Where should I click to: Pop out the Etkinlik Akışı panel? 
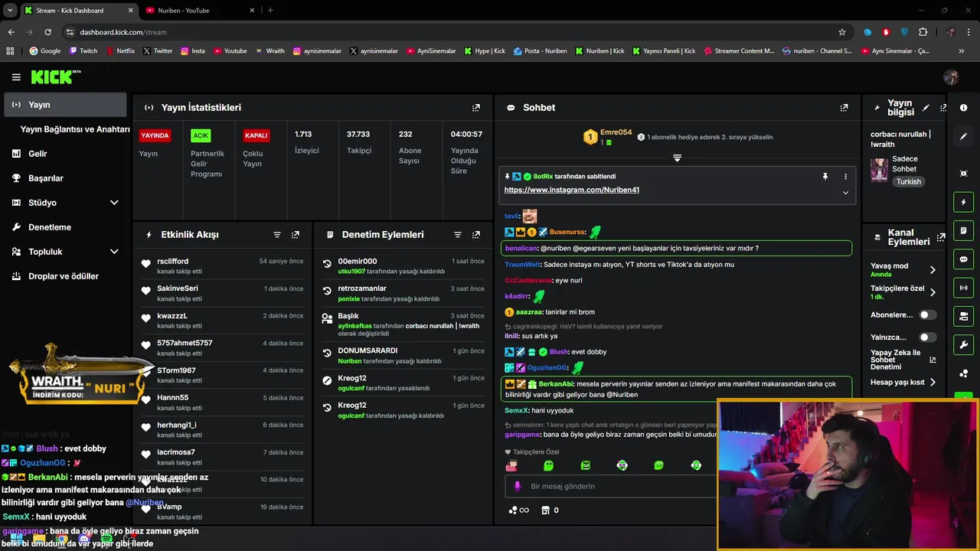click(x=296, y=235)
